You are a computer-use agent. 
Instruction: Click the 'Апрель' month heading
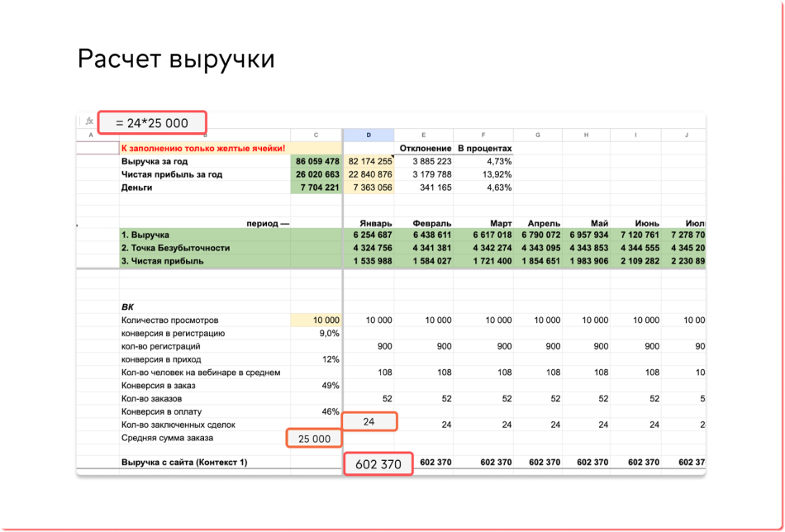[x=544, y=223]
